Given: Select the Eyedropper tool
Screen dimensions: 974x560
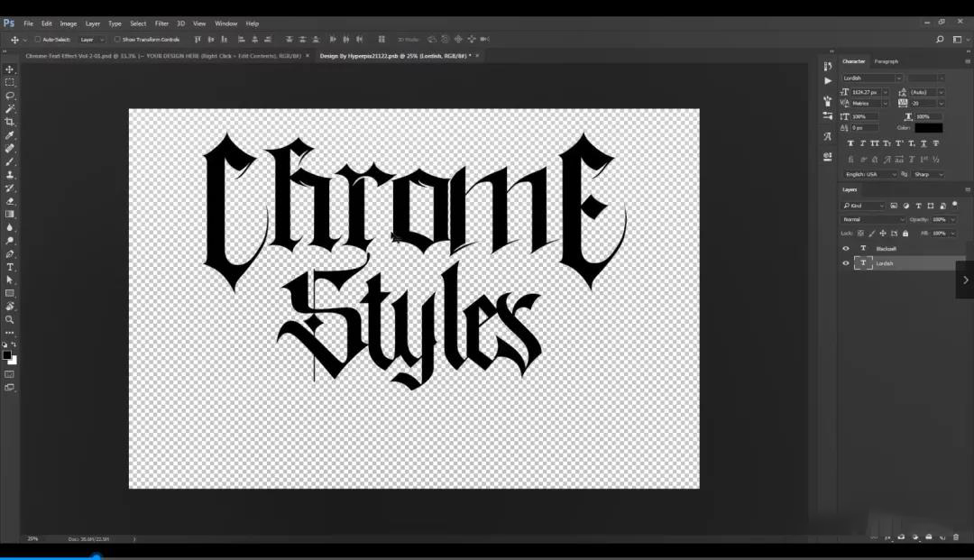Looking at the screenshot, I should point(10,135).
